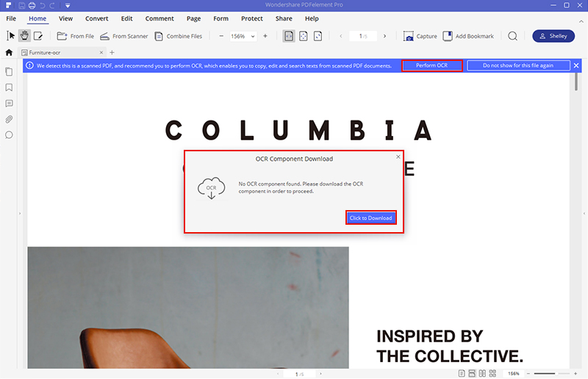The height and width of the screenshot is (379, 588).
Task: Choose the Edit object tool
Action: coord(38,36)
